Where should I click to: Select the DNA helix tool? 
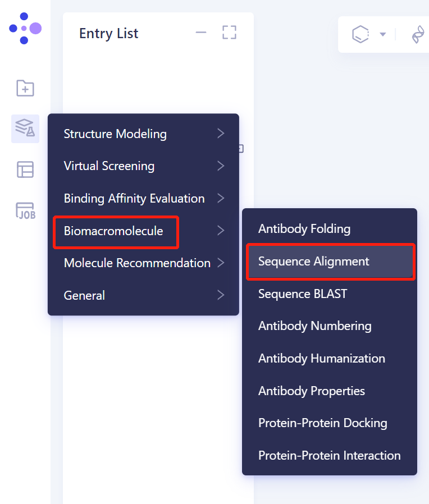[418, 34]
